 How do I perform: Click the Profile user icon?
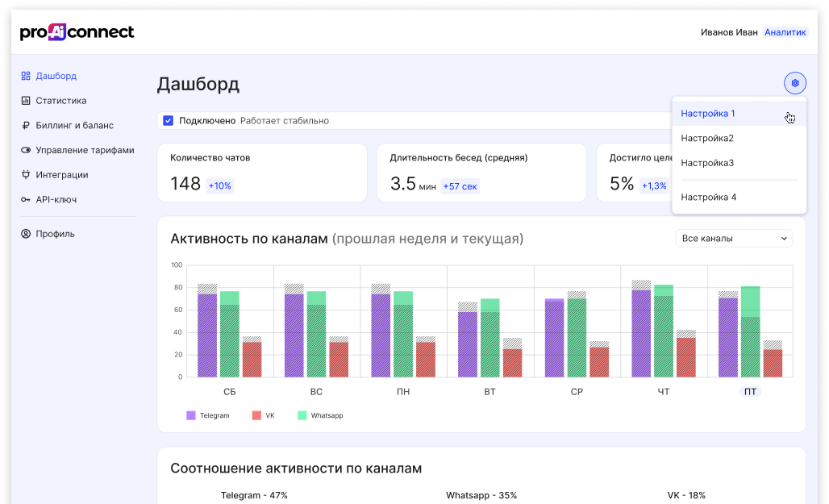[26, 234]
